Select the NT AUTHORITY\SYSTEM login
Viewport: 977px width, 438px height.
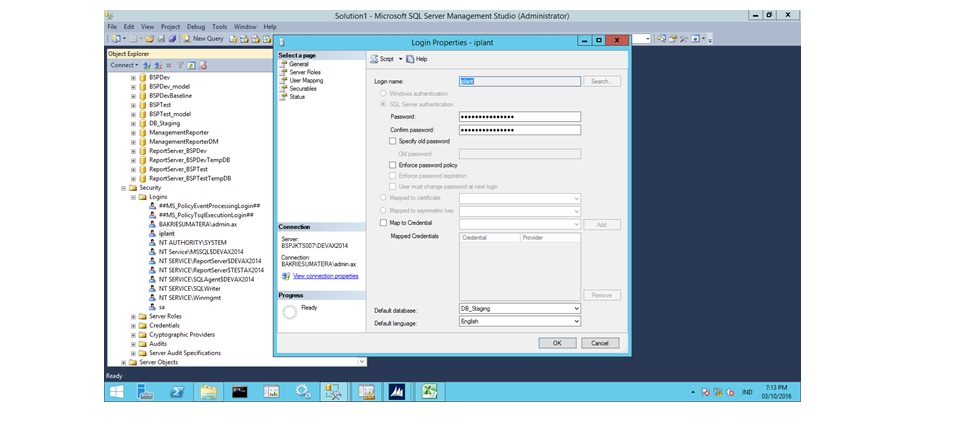coord(193,243)
